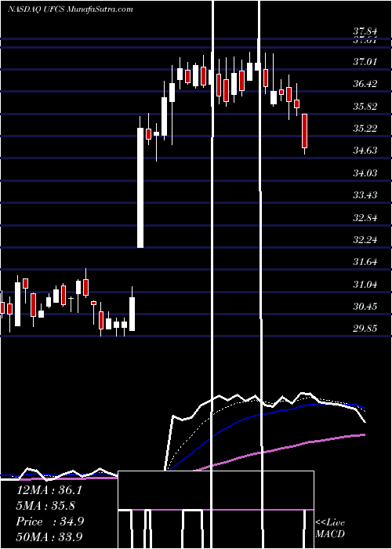The width and height of the screenshot is (392, 549).
Task: Click the 35.22 price axis label
Action: coord(365,129)
